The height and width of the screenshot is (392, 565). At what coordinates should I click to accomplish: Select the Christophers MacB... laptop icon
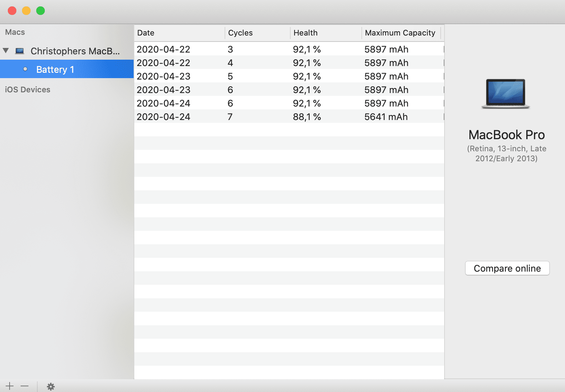pyautogui.click(x=20, y=51)
